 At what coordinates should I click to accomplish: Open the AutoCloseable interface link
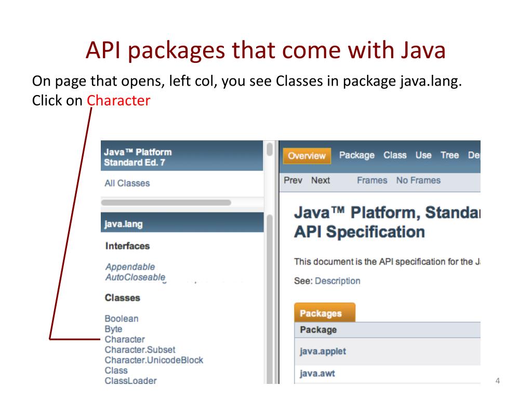pyautogui.click(x=136, y=277)
